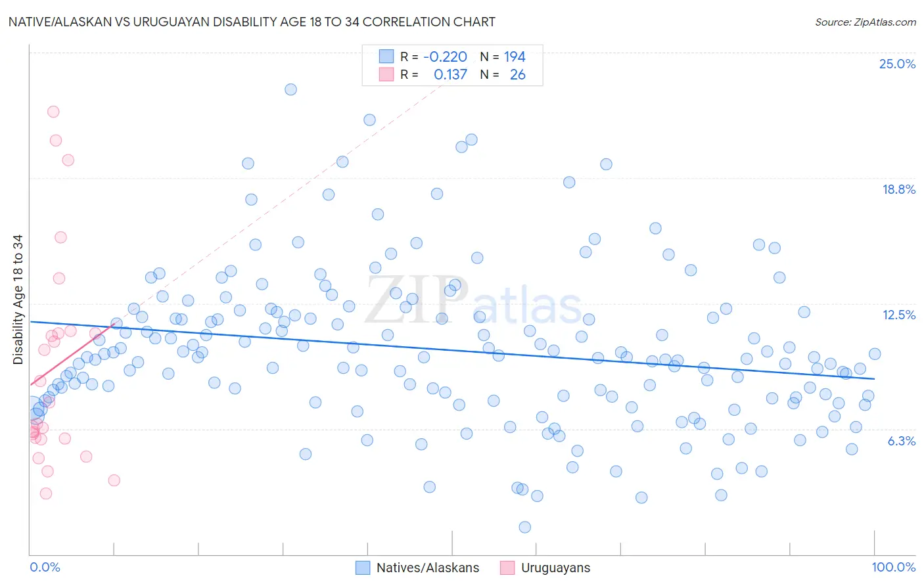Click the topmost pink Uruguayan data point

point(53,112)
